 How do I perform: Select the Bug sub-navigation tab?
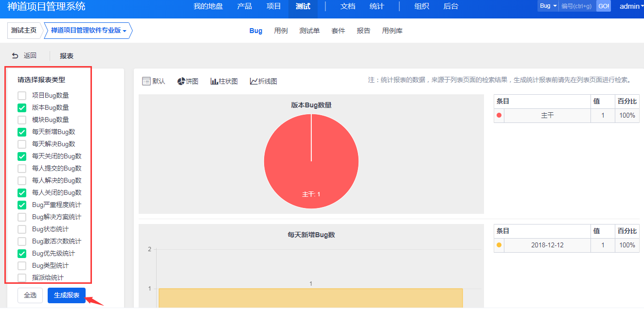(256, 31)
